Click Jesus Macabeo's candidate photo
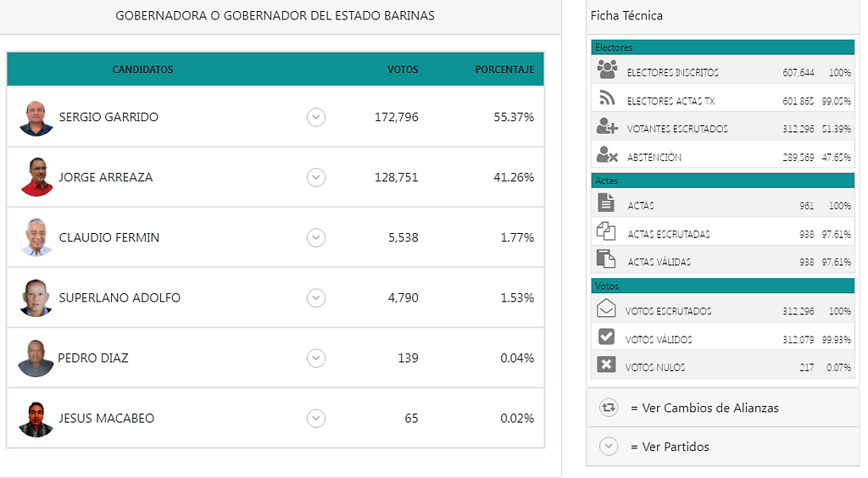 (x=36, y=419)
